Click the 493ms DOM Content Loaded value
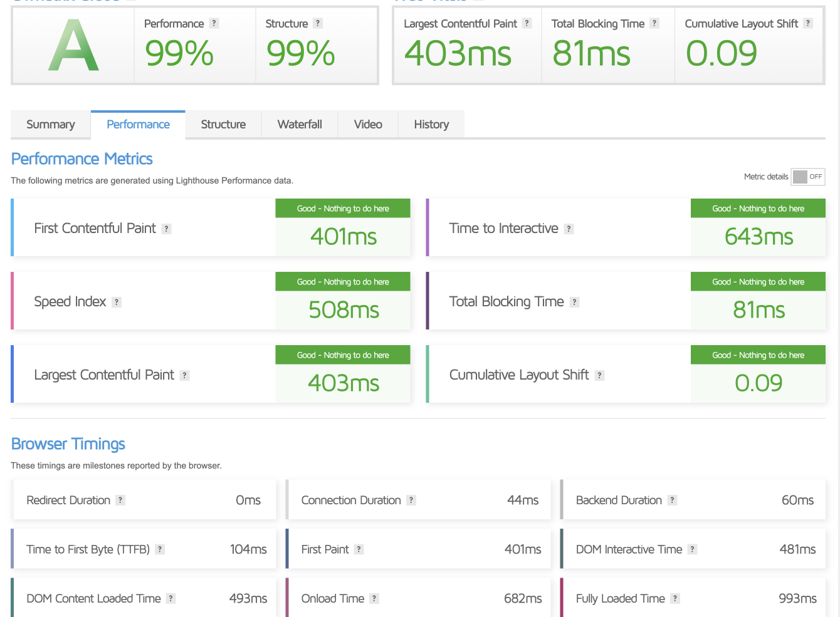Viewport: 840px width, 617px height. pyautogui.click(x=248, y=598)
